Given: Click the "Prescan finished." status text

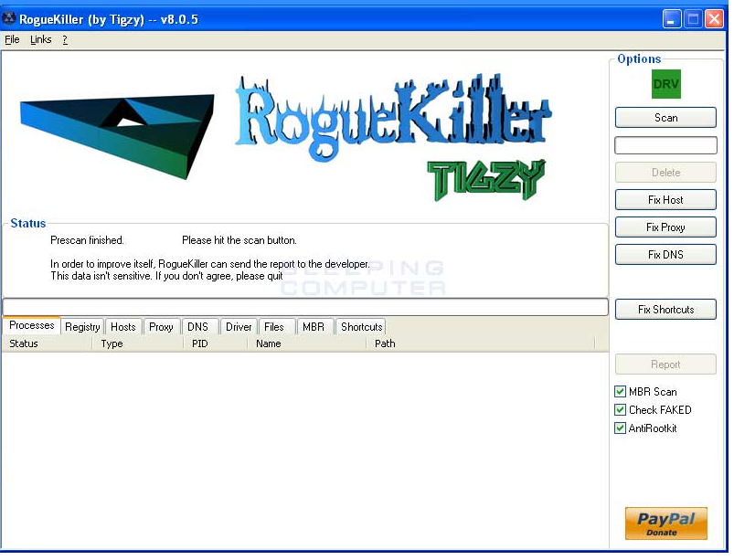Looking at the screenshot, I should pos(88,242).
